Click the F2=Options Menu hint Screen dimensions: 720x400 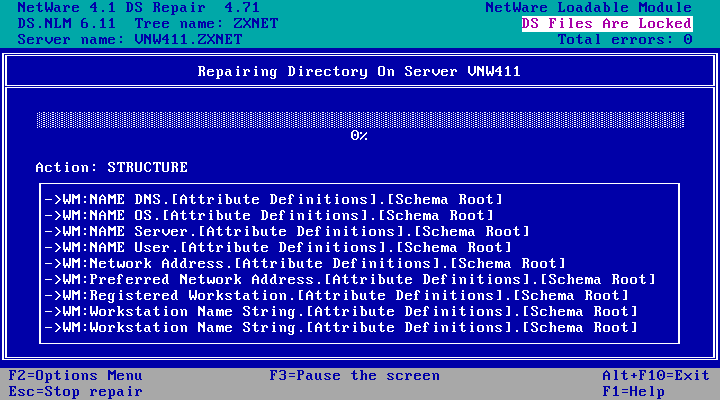[x=76, y=376]
